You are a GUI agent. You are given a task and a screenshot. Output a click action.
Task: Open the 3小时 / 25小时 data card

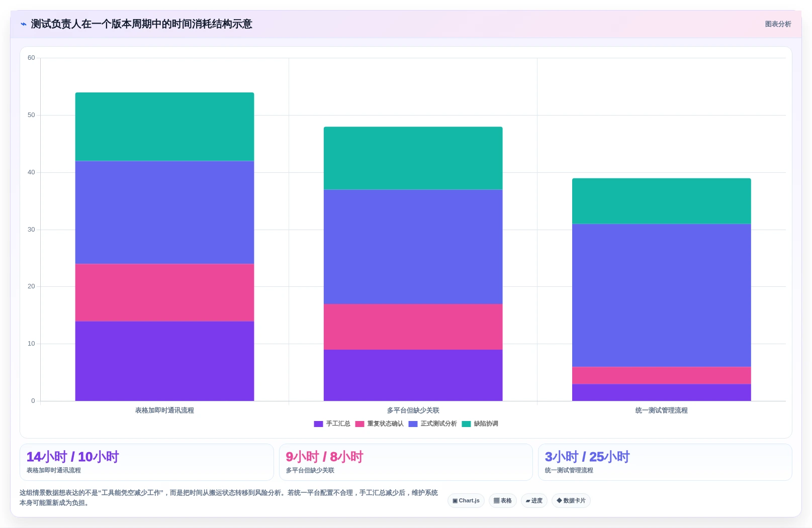(665, 462)
